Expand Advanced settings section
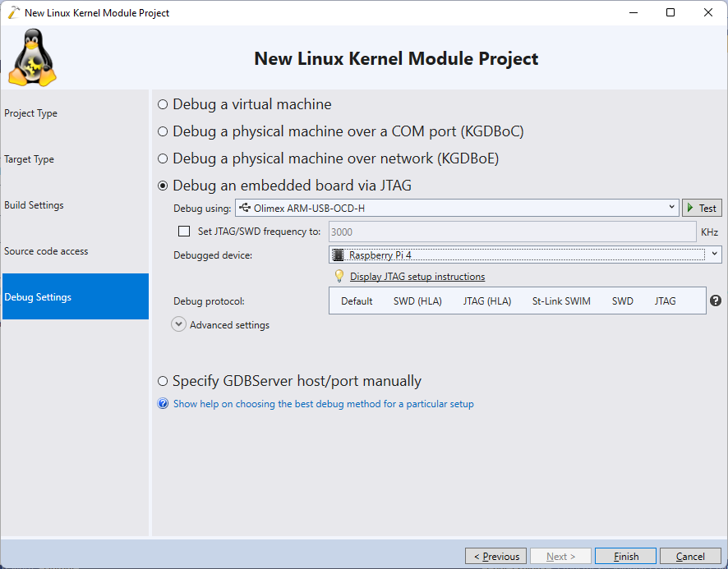The width and height of the screenshot is (728, 569). pos(179,324)
